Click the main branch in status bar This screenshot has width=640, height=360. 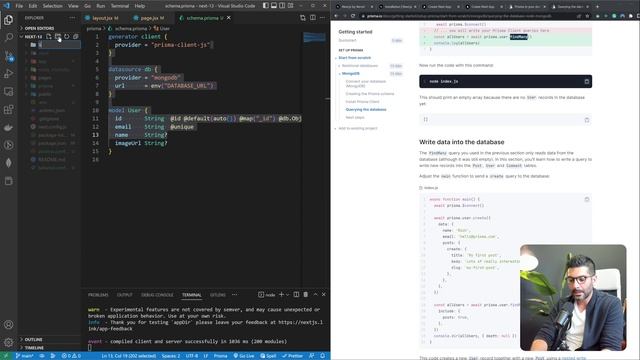pyautogui.click(x=24, y=356)
